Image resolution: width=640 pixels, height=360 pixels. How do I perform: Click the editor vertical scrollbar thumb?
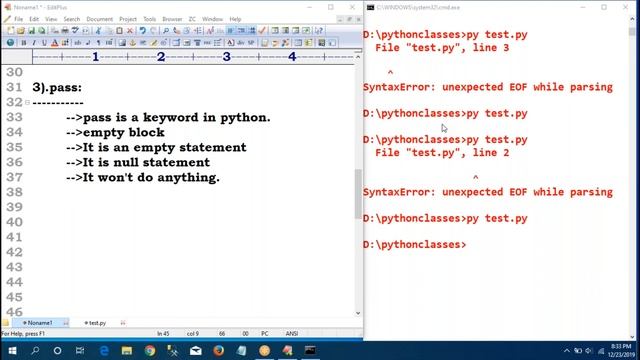tap(358, 194)
